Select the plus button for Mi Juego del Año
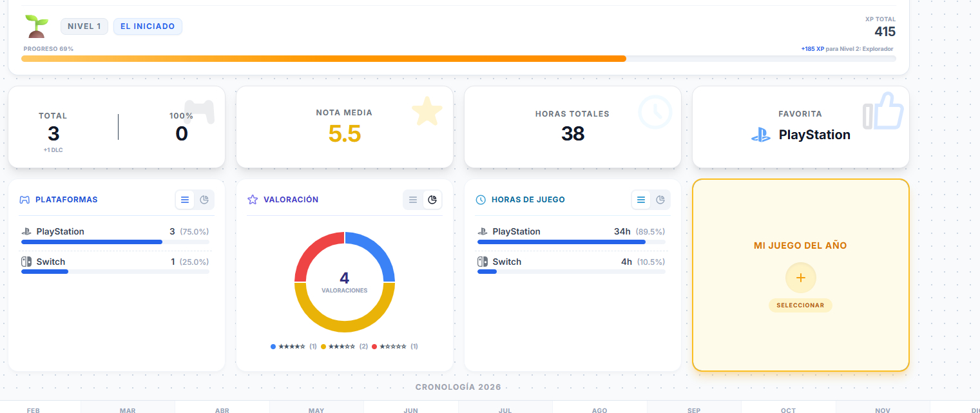This screenshot has width=980, height=413. click(800, 278)
